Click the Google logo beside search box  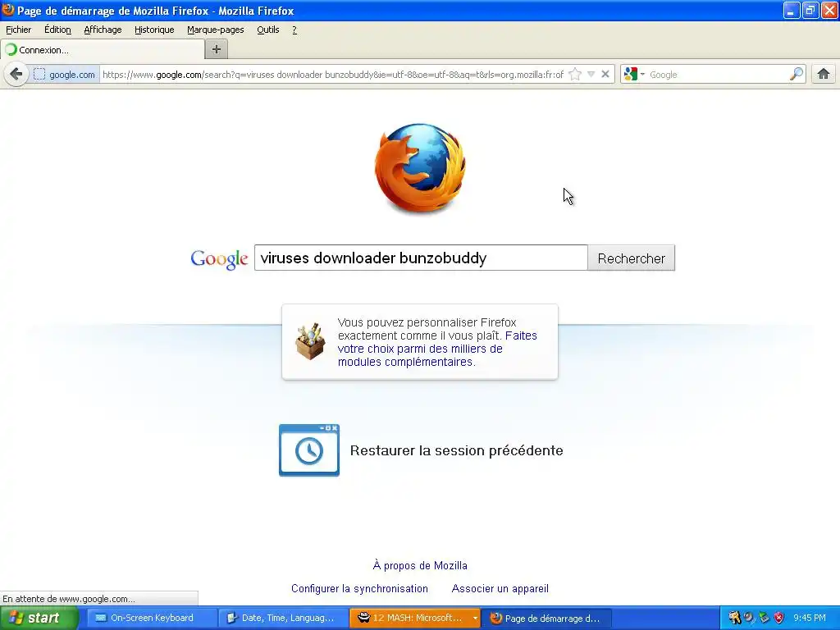219,259
